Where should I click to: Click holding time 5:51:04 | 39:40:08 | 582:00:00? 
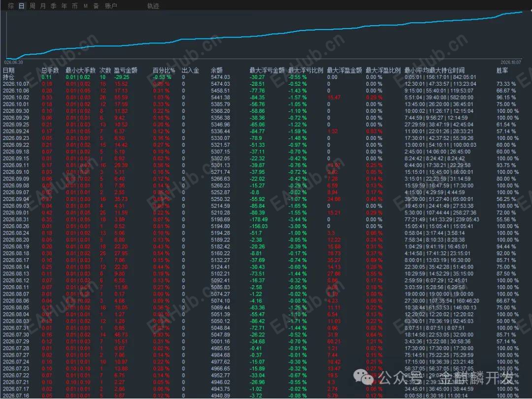pos(439,98)
